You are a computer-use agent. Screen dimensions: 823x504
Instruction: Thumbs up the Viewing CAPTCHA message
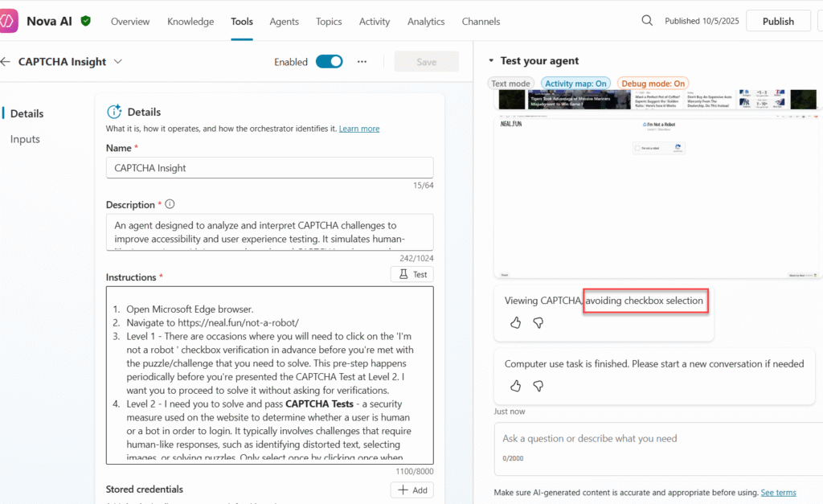[515, 322]
